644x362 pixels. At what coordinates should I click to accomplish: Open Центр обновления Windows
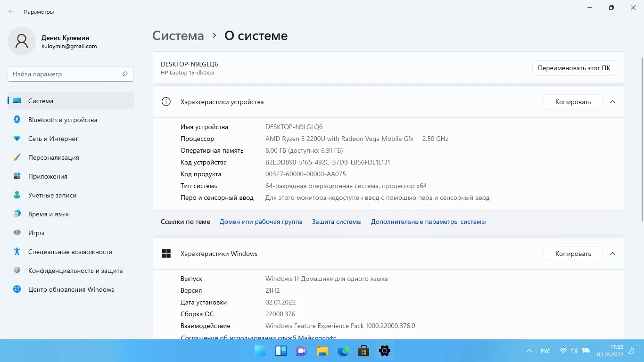pos(71,289)
